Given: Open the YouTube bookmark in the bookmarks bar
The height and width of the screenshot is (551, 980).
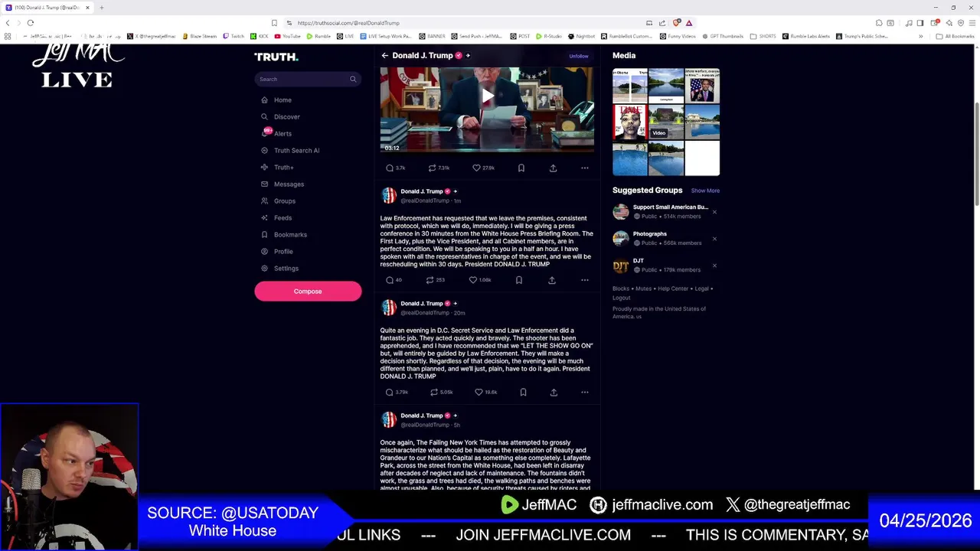Looking at the screenshot, I should (288, 36).
